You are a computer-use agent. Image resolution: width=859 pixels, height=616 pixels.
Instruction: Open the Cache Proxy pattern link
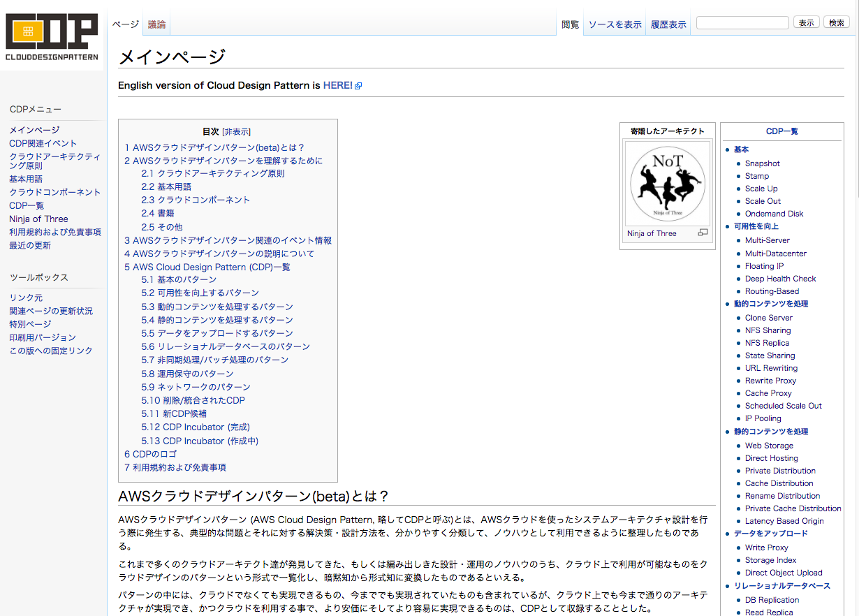[768, 393]
